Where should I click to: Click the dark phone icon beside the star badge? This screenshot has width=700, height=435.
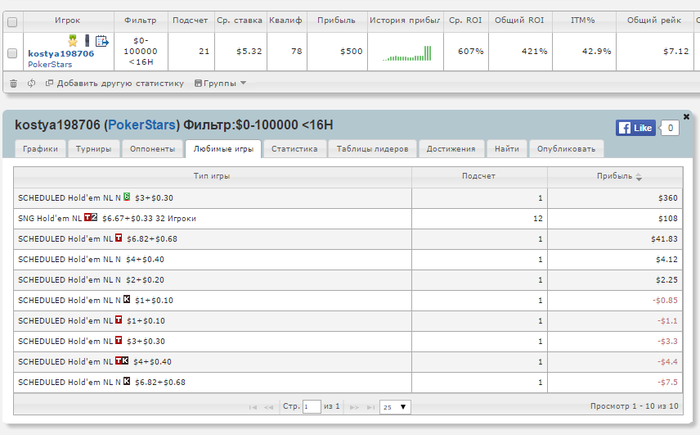click(x=87, y=41)
